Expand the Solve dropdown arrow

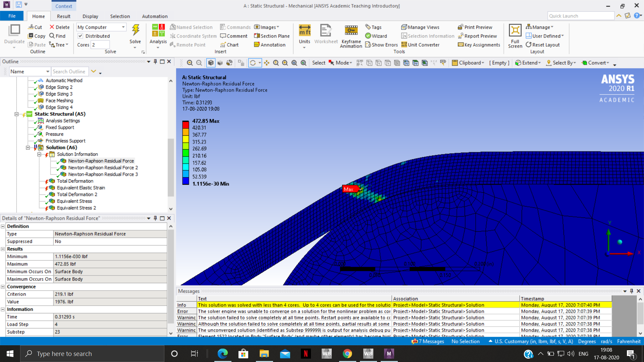coord(135,47)
